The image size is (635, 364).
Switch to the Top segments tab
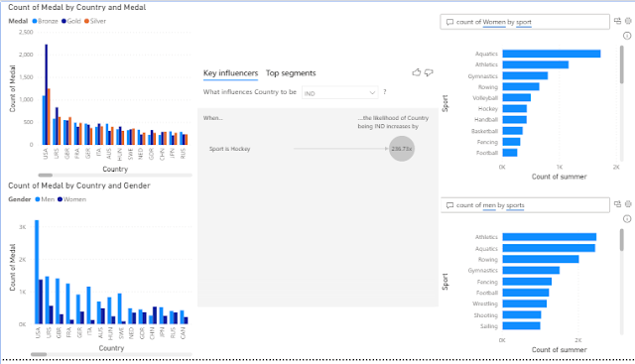[x=291, y=73]
